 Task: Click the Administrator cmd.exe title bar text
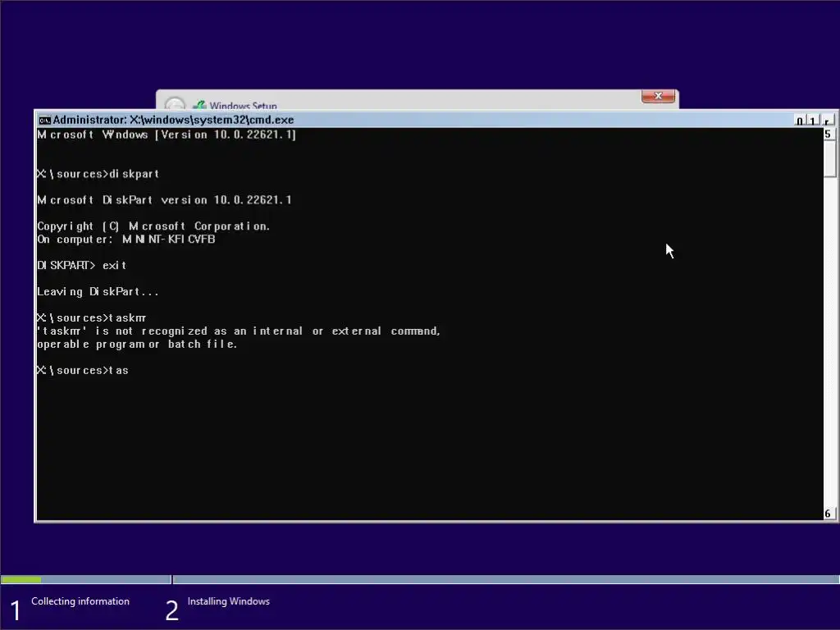point(173,120)
